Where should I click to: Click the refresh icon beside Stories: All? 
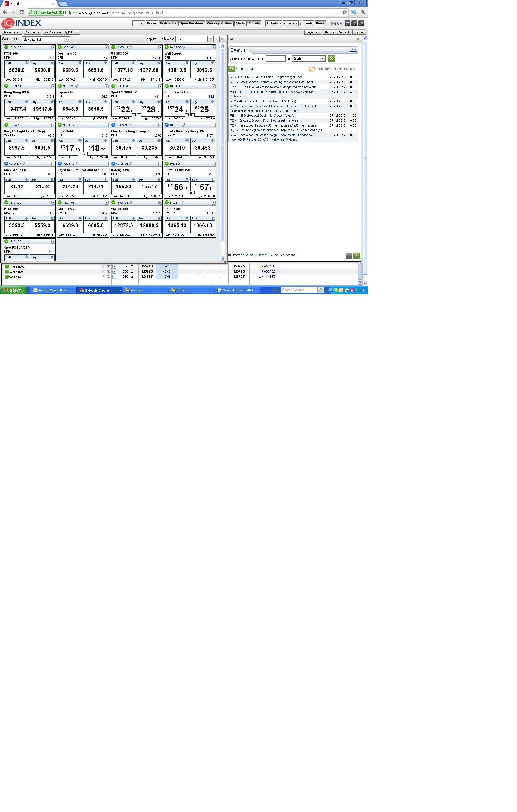pyautogui.click(x=232, y=69)
